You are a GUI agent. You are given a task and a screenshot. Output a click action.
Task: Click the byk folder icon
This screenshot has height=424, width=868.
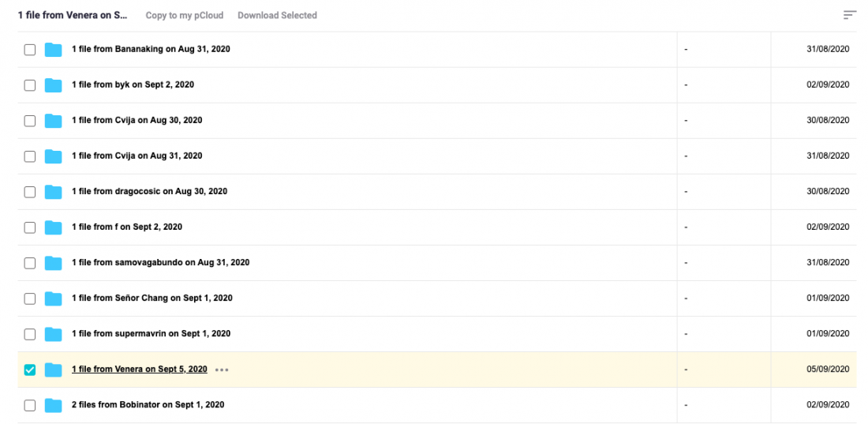[53, 84]
